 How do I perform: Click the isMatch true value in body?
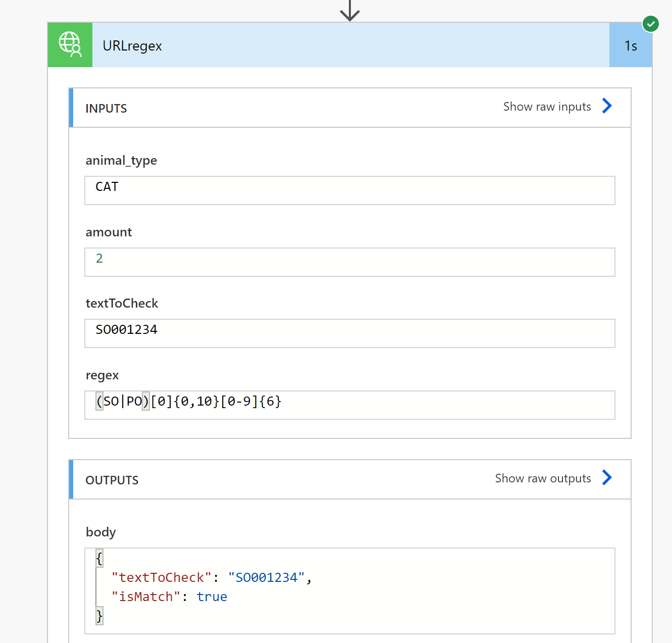point(212,597)
